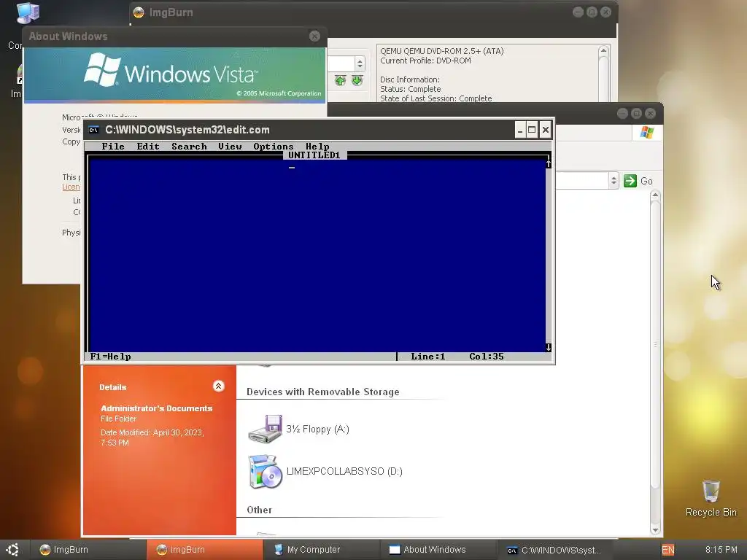Click the Status: Complete line in ImgBurn
The image size is (747, 560).
(410, 89)
